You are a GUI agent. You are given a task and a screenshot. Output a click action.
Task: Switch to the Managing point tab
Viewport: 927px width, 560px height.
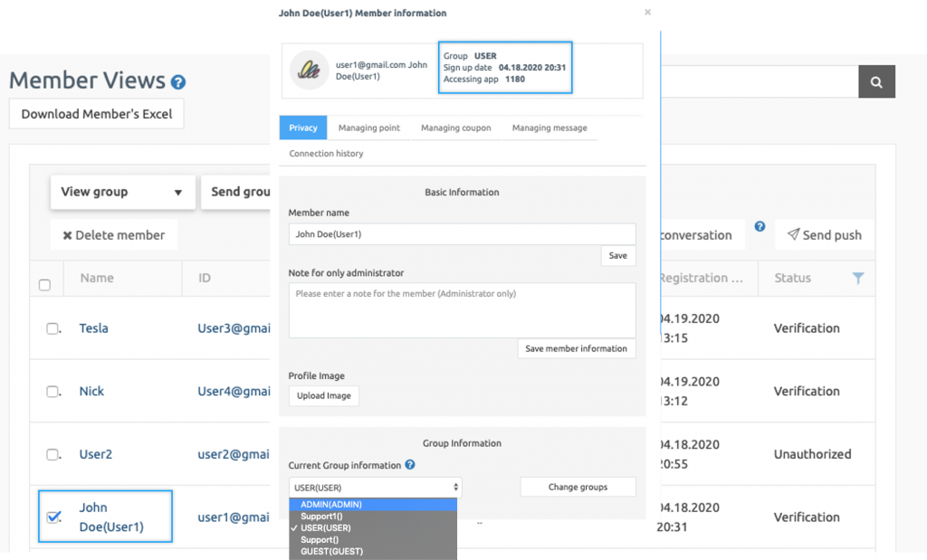tap(368, 128)
